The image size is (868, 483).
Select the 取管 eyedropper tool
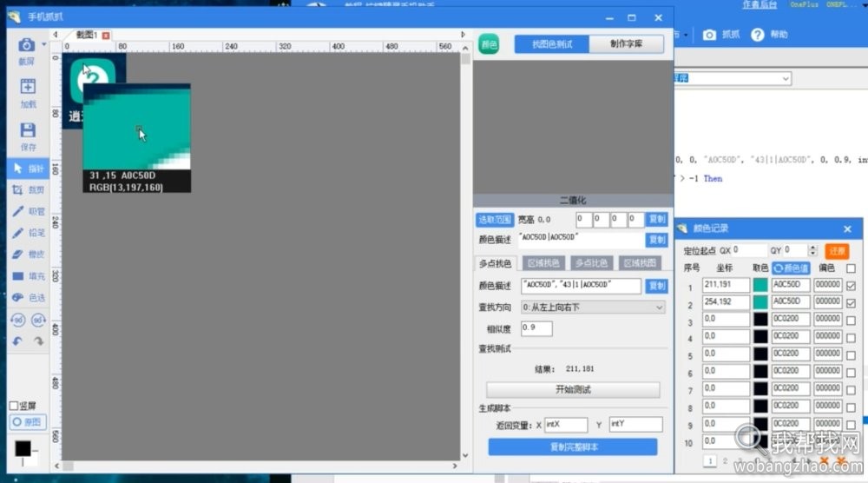point(29,211)
